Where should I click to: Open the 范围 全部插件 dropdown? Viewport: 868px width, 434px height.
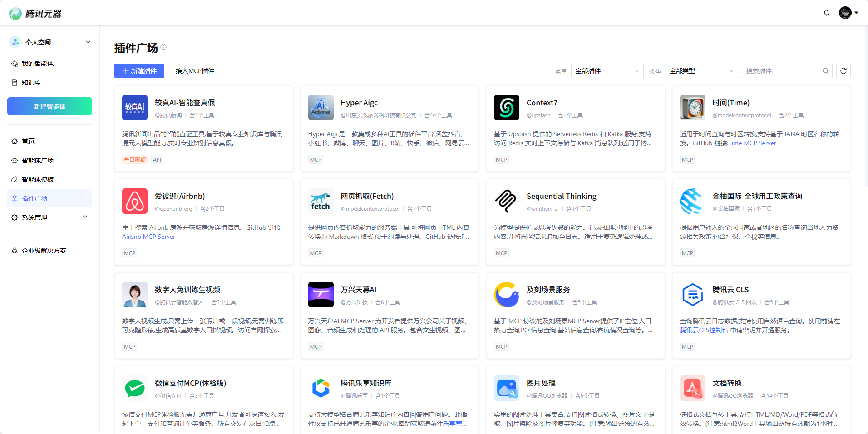click(607, 71)
